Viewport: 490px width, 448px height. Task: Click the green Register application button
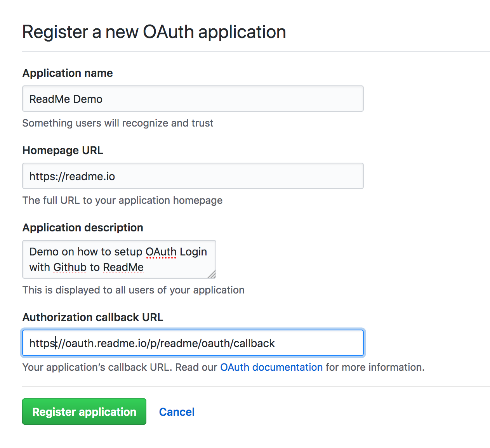pos(84,412)
